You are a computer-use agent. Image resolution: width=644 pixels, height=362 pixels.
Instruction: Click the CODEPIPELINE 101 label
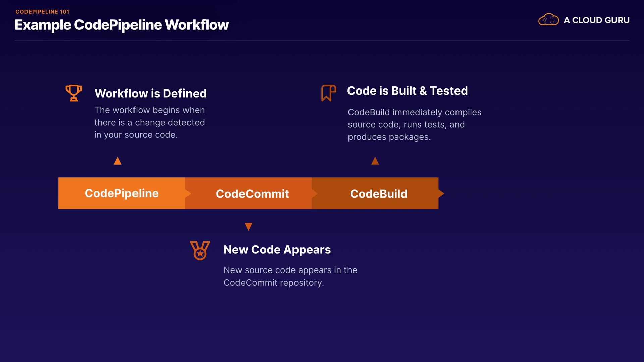pyautogui.click(x=42, y=12)
